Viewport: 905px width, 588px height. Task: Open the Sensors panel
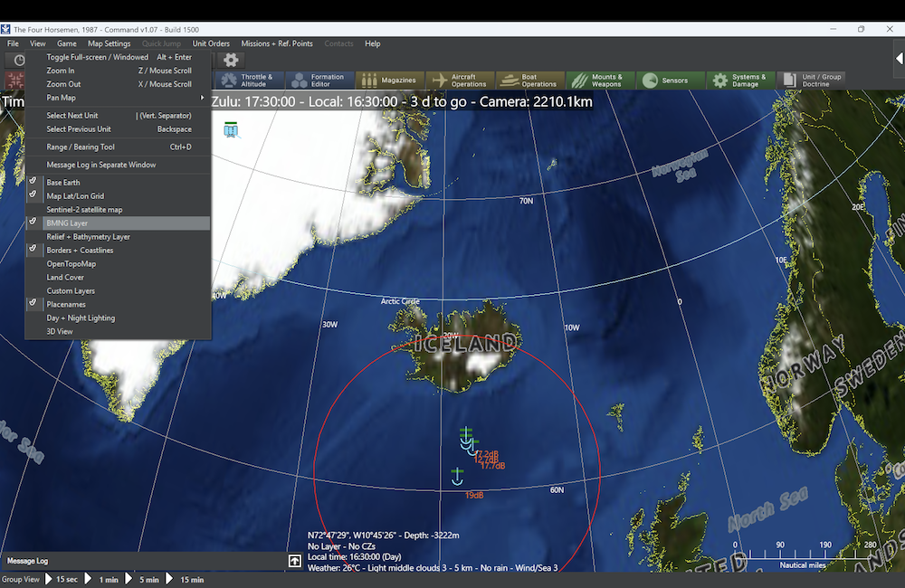(x=671, y=81)
